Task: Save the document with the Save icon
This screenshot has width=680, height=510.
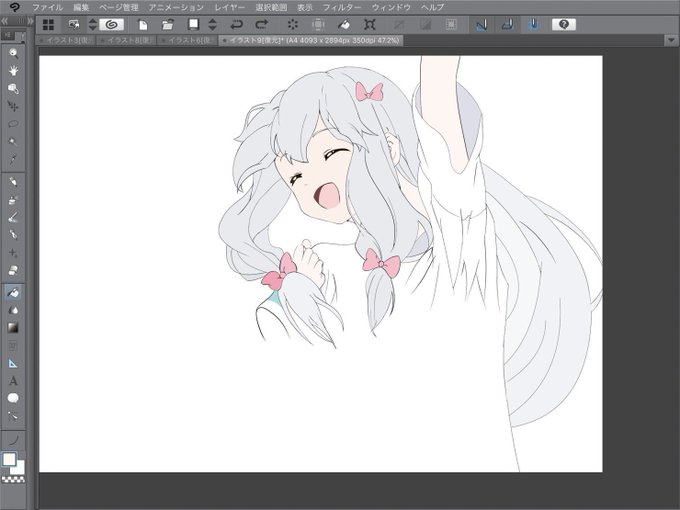Action: coord(193,25)
